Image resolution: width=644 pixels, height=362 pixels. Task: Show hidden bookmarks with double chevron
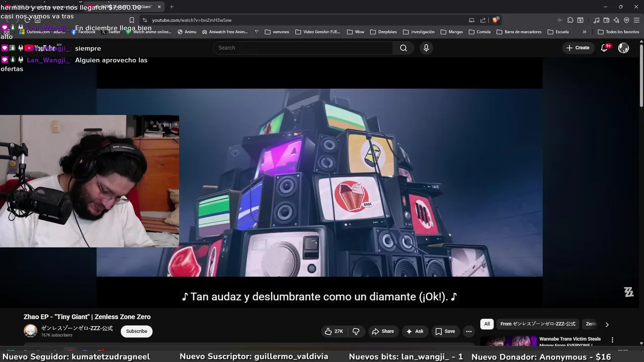[584, 32]
